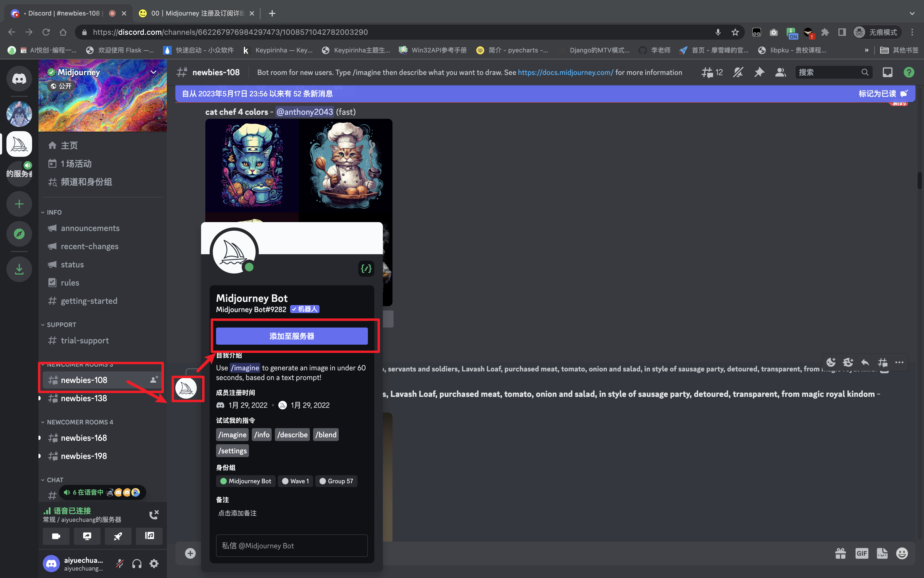Add reaction to the hovered message
The width and height of the screenshot is (924, 578).
831,362
